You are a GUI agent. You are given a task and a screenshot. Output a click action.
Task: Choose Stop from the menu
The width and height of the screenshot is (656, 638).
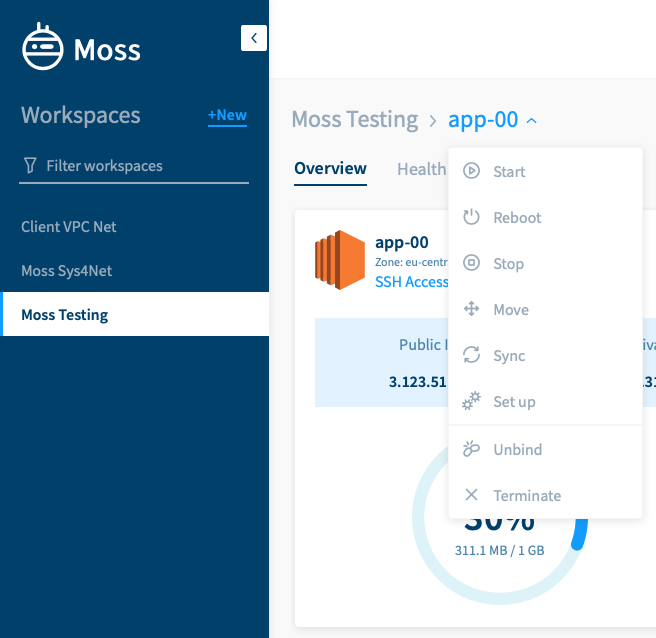(x=545, y=264)
